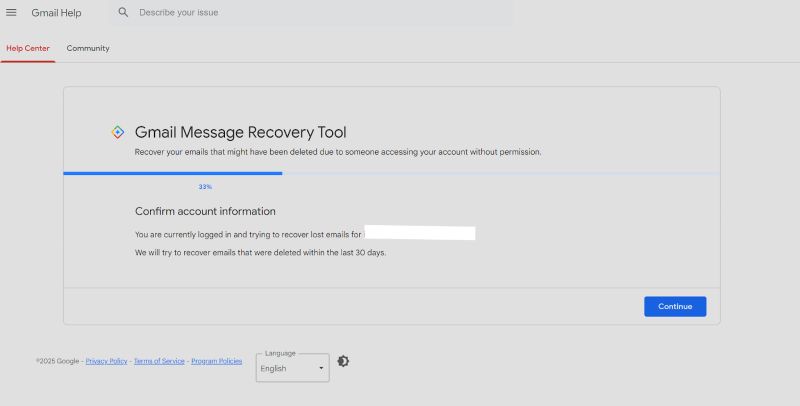
Task: Click the Confirm account information heading
Action: (205, 211)
